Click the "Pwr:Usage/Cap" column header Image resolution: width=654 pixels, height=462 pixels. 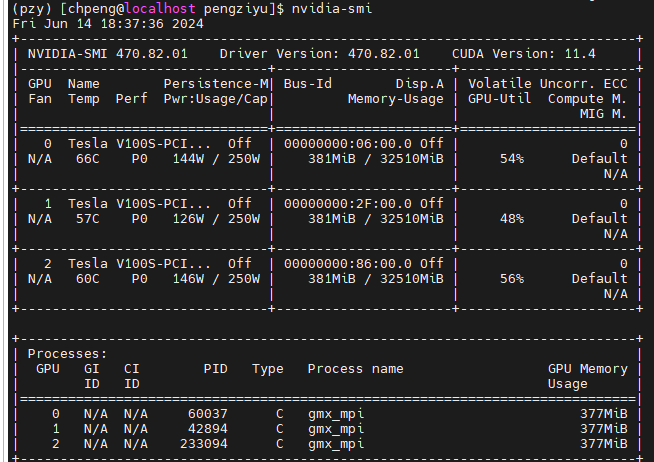(216, 99)
